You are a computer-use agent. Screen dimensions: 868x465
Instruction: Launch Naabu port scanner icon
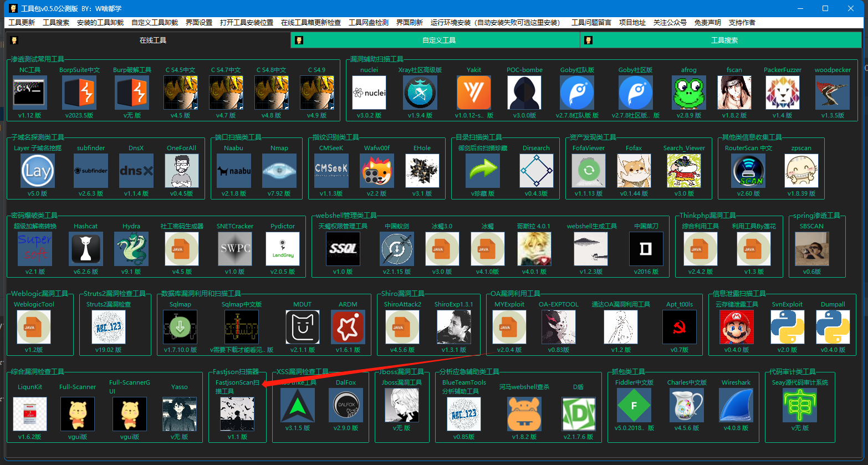tap(234, 171)
